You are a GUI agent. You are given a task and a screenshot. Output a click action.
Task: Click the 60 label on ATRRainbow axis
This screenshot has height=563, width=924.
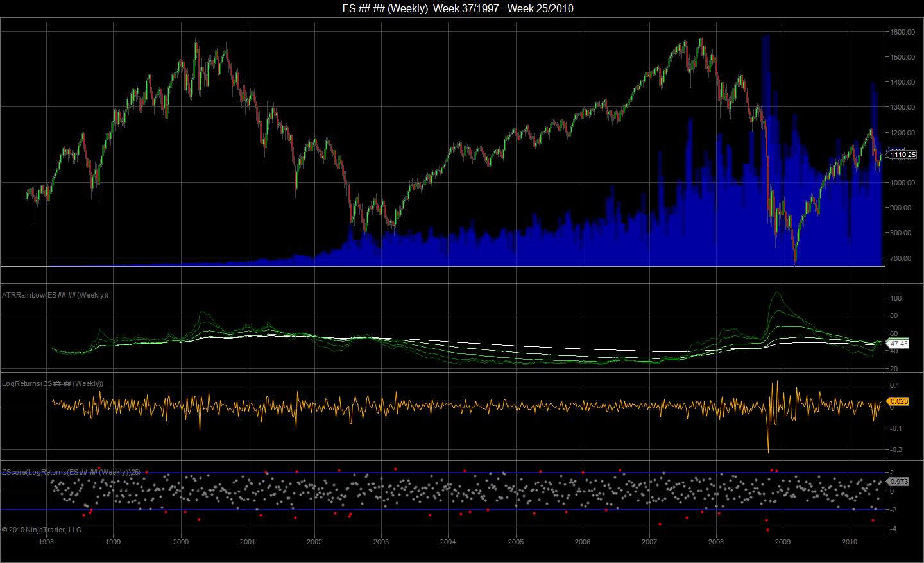point(894,333)
